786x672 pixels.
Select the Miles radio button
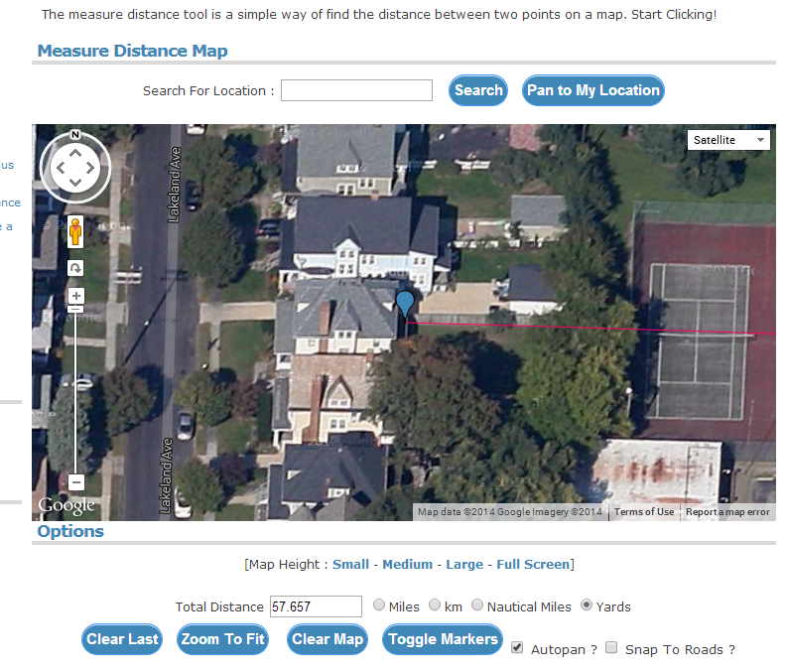pos(380,605)
